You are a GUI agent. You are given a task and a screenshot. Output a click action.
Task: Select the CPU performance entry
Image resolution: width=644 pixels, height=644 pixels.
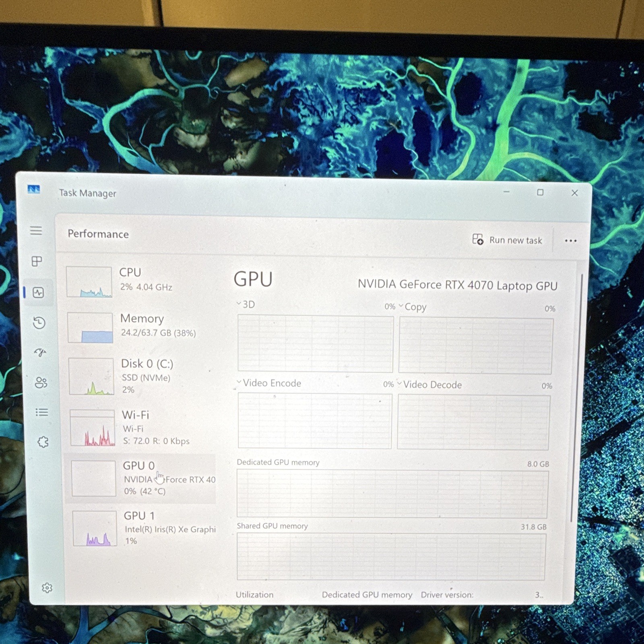(x=141, y=281)
